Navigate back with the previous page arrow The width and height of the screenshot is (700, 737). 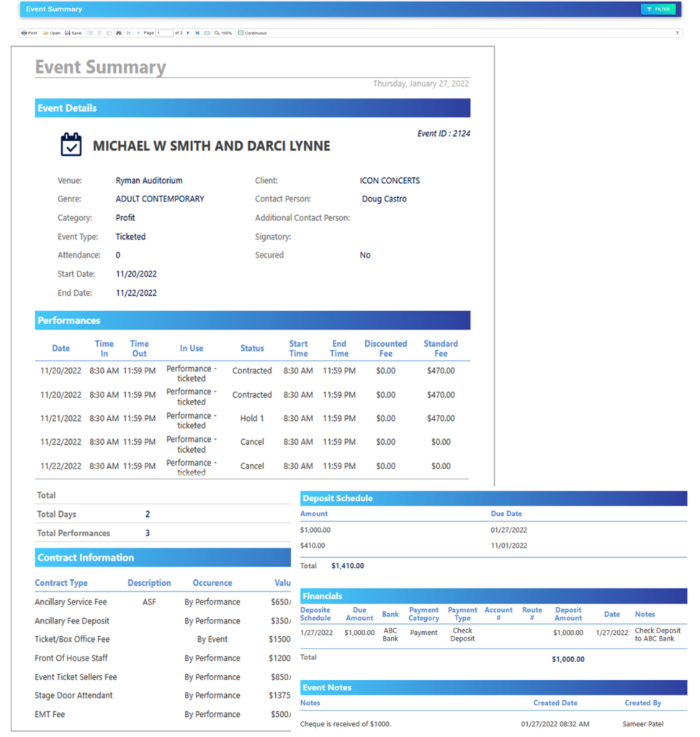(x=138, y=32)
